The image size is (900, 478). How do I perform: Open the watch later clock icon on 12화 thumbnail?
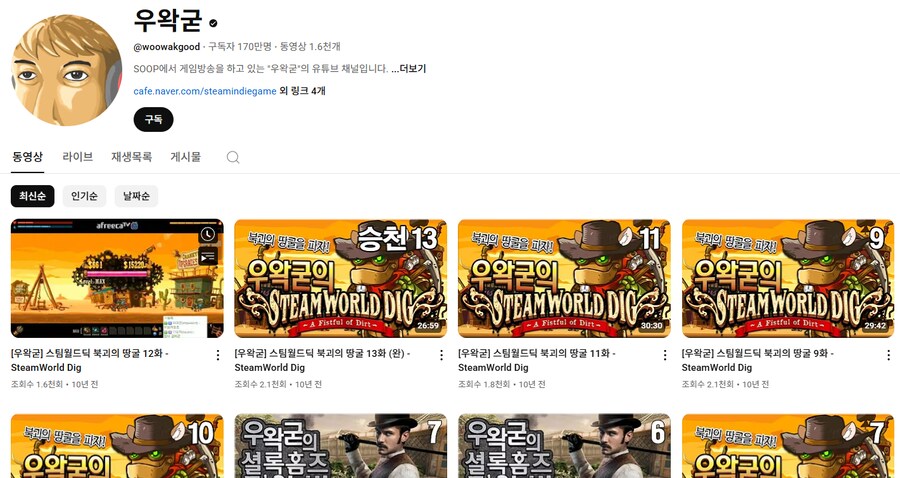click(x=208, y=234)
